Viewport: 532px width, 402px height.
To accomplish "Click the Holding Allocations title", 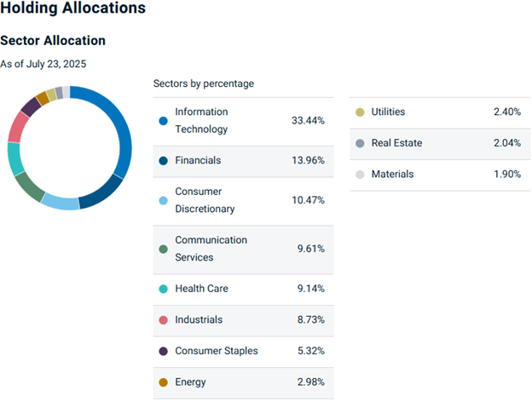I will pos(72,9).
